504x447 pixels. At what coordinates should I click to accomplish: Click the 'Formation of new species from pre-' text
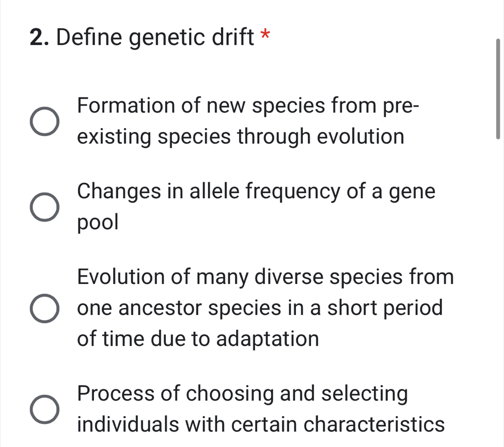[248, 106]
